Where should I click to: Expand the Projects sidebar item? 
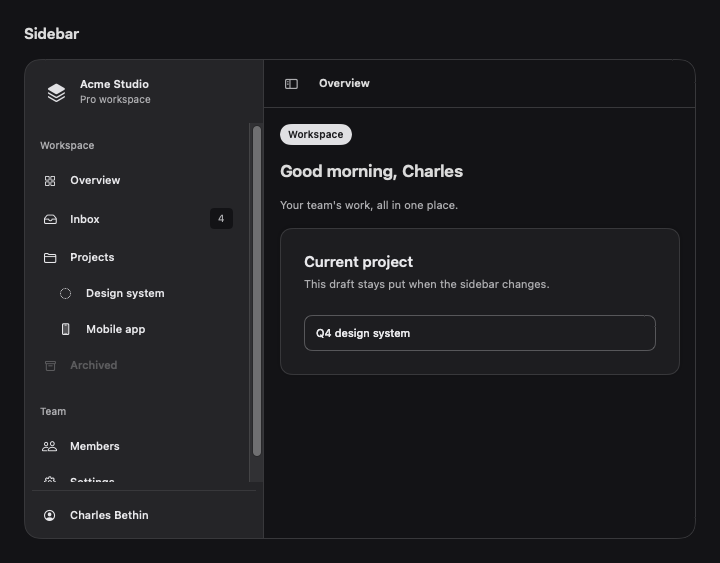pyautogui.click(x=137, y=257)
